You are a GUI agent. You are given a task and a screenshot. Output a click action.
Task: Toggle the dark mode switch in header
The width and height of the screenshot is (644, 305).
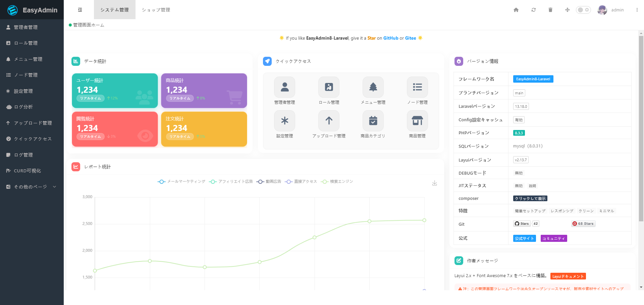pos(583,10)
